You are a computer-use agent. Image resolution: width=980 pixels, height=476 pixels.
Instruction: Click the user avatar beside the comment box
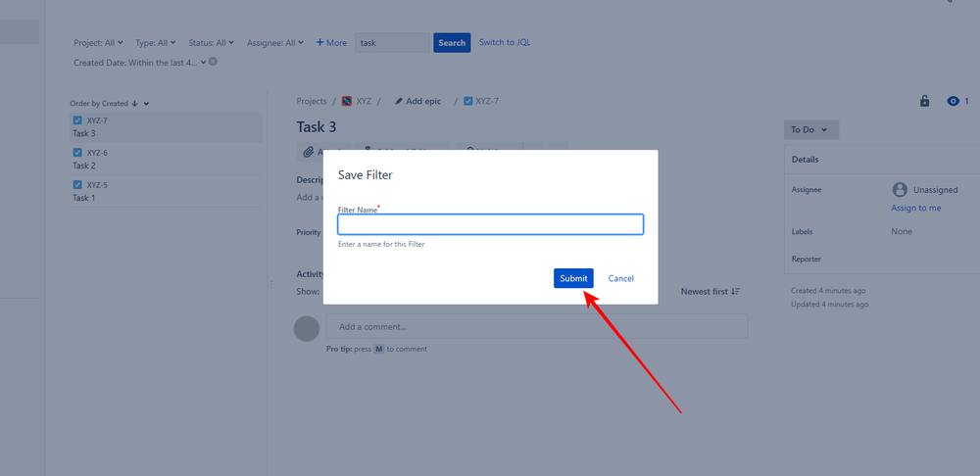click(x=306, y=328)
